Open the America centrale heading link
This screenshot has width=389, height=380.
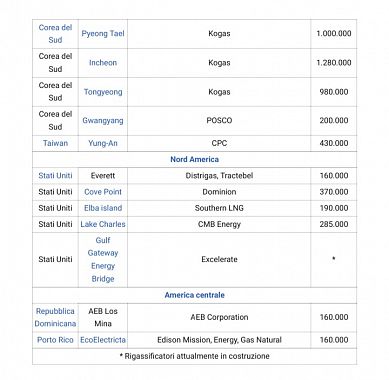[x=194, y=295]
